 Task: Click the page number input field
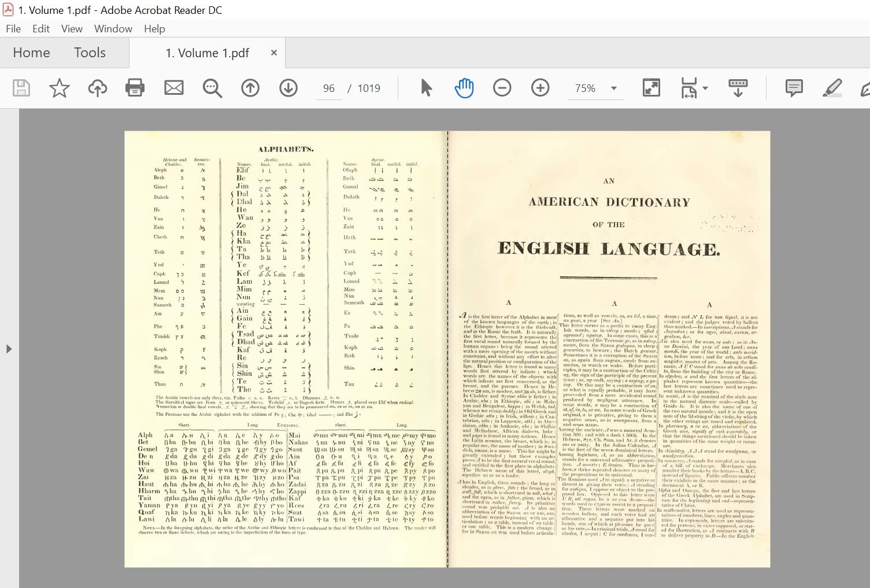coord(328,88)
